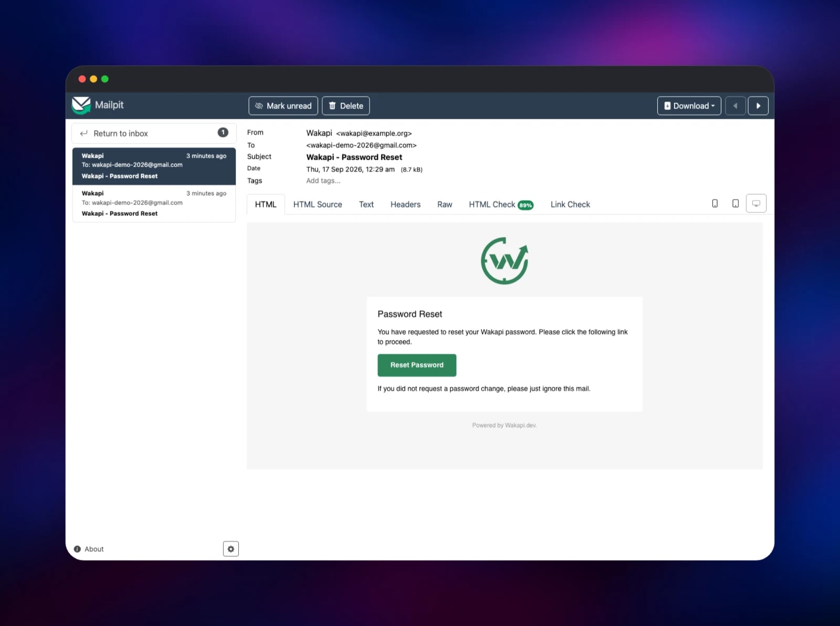Image resolution: width=840 pixels, height=626 pixels.
Task: Click the Powered by Wakapi.dev footer text
Action: click(x=505, y=425)
